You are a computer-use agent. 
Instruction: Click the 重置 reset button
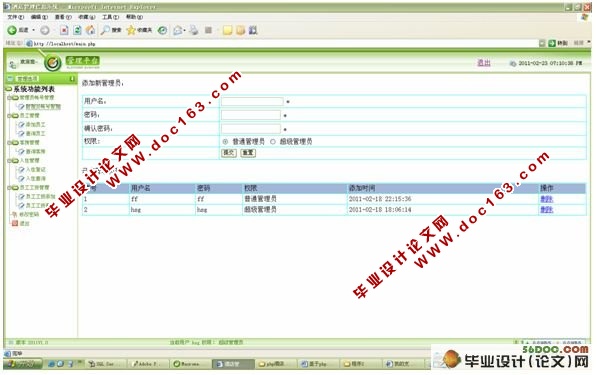pos(248,153)
